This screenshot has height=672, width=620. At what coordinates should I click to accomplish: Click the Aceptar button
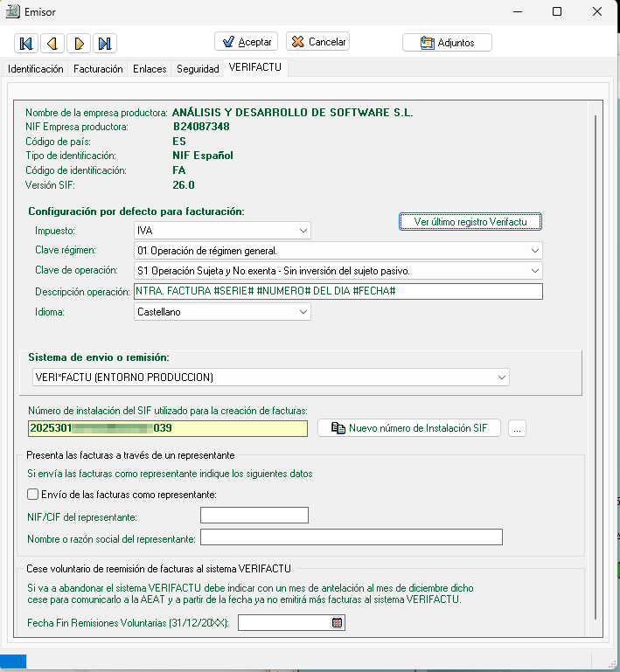pyautogui.click(x=246, y=42)
